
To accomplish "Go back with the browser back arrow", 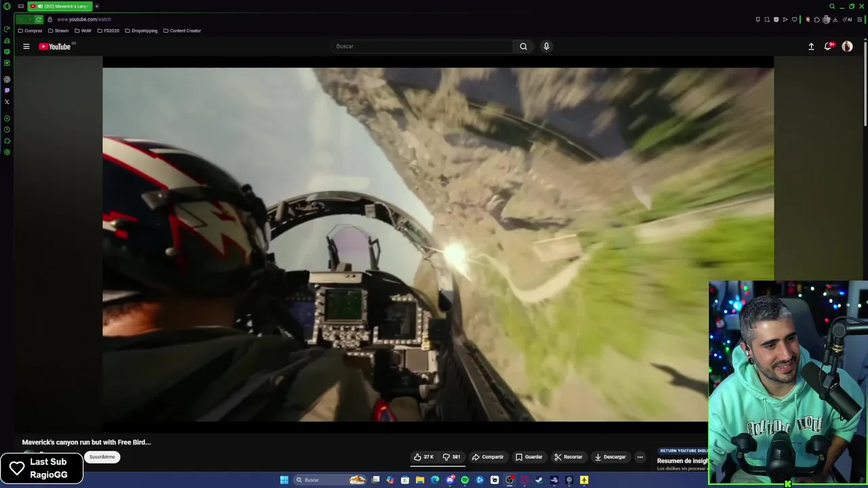I will (20, 20).
